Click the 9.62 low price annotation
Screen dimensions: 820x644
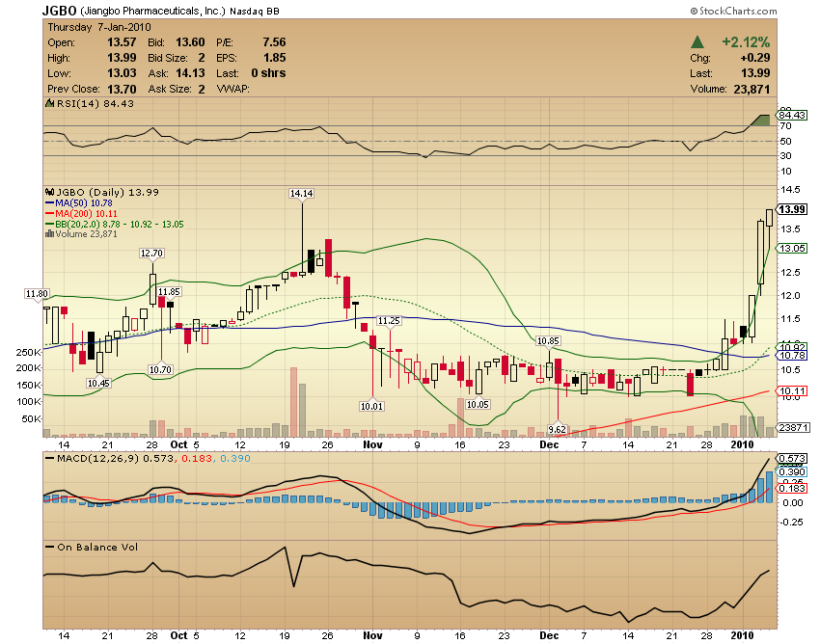pyautogui.click(x=557, y=429)
